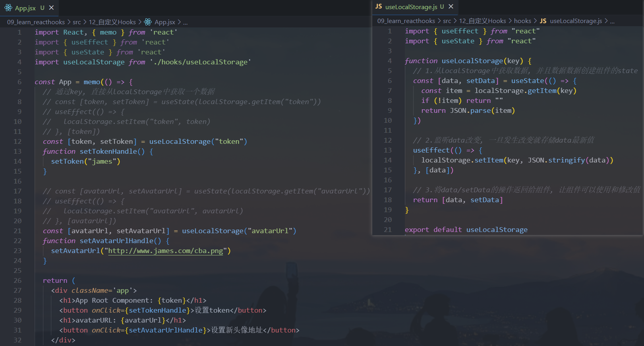Click '设置新头像地址' button text in JSX
The image size is (644, 346).
tap(237, 330)
